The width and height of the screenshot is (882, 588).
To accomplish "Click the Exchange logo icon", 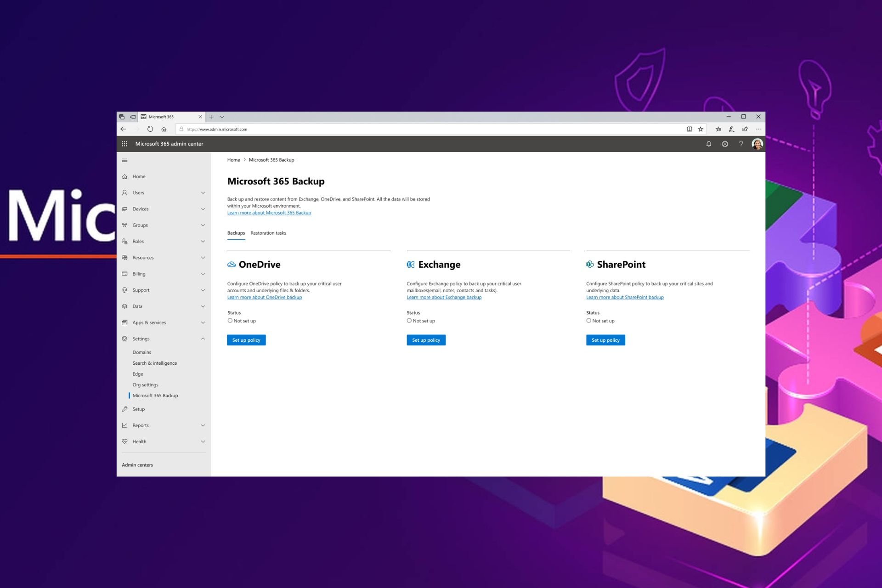I will tap(411, 265).
